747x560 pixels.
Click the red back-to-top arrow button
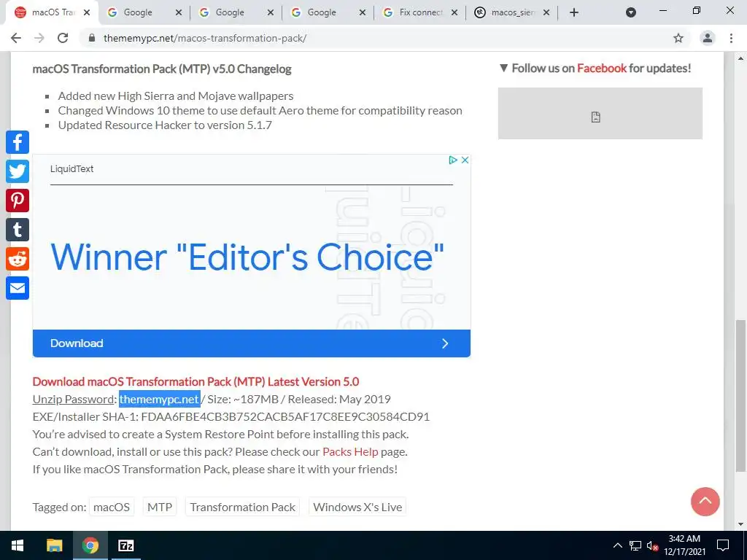705,502
